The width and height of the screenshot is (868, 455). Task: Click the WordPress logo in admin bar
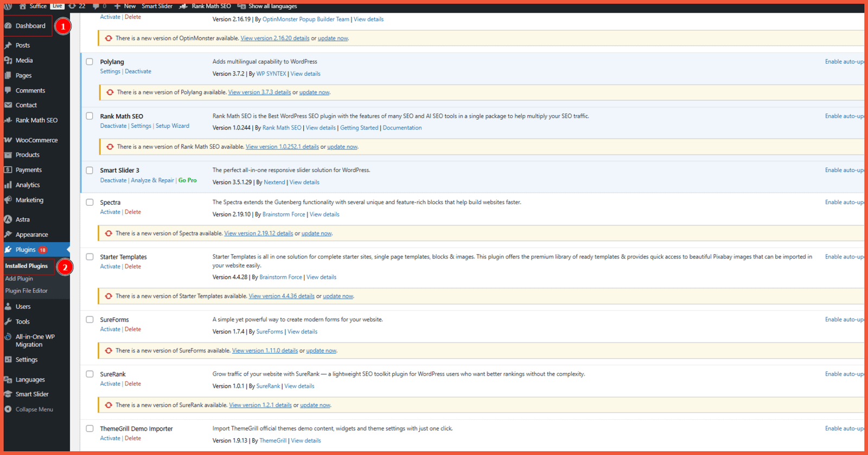tap(8, 6)
